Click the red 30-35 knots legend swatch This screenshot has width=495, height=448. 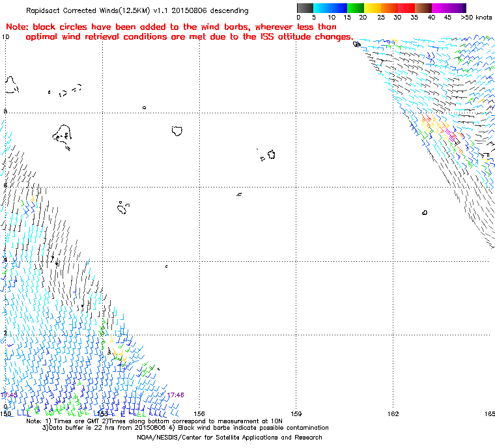(406, 8)
